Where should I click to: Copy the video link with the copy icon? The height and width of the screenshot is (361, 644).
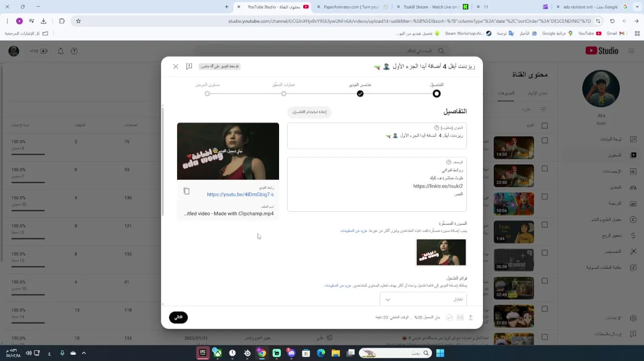click(186, 191)
